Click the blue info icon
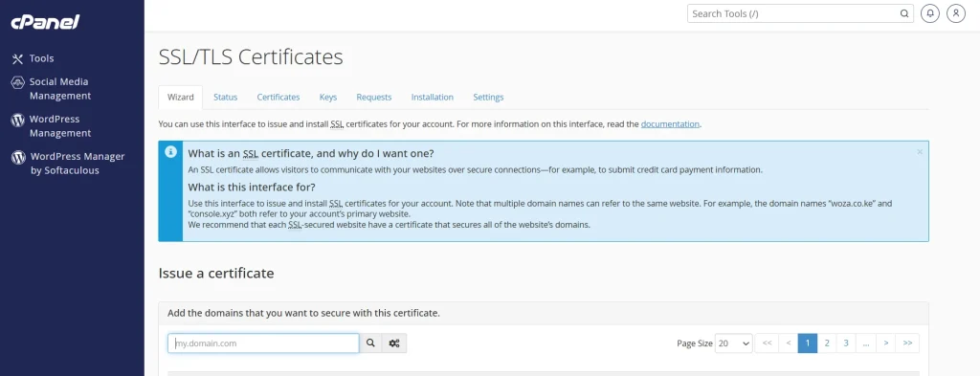The height and width of the screenshot is (376, 980). pos(170,152)
